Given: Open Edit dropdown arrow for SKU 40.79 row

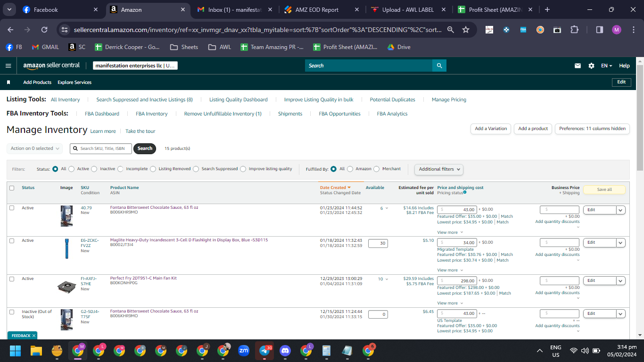Looking at the screenshot, I should click(620, 210).
